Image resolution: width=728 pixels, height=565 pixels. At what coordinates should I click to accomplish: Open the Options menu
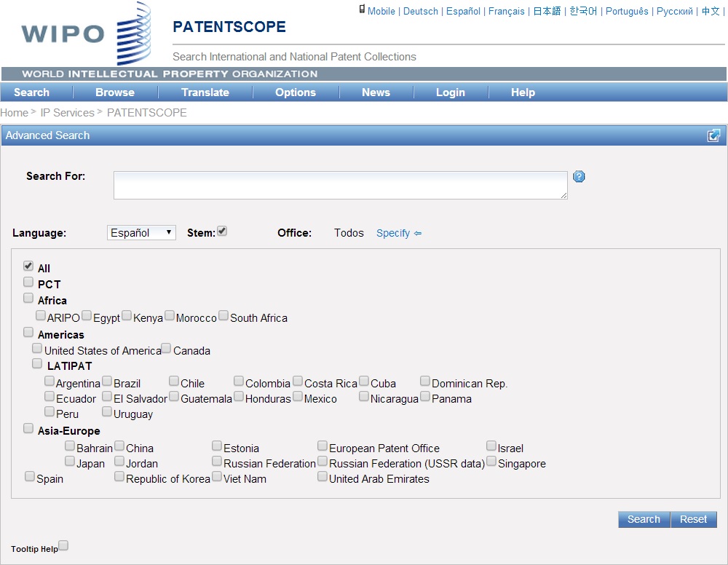pyautogui.click(x=296, y=92)
